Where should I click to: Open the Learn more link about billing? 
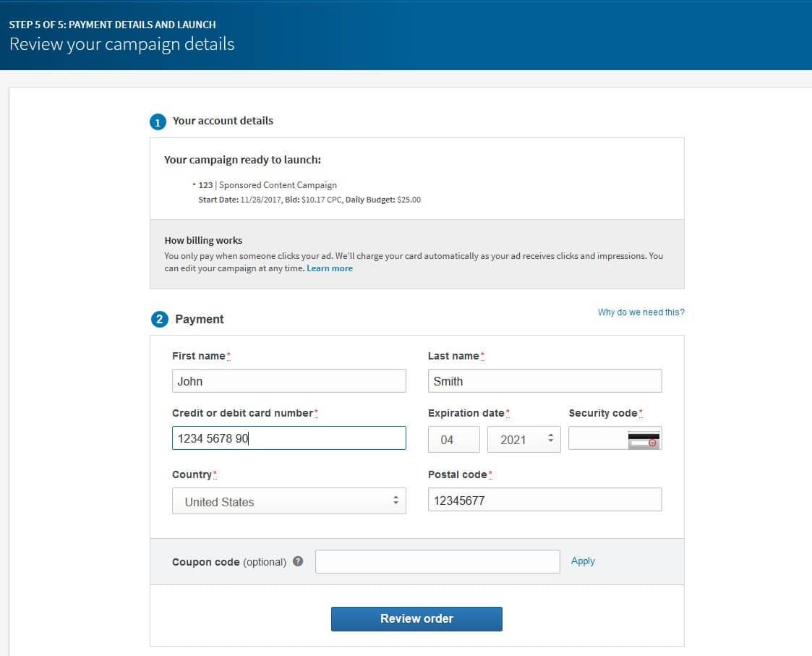[x=330, y=268]
